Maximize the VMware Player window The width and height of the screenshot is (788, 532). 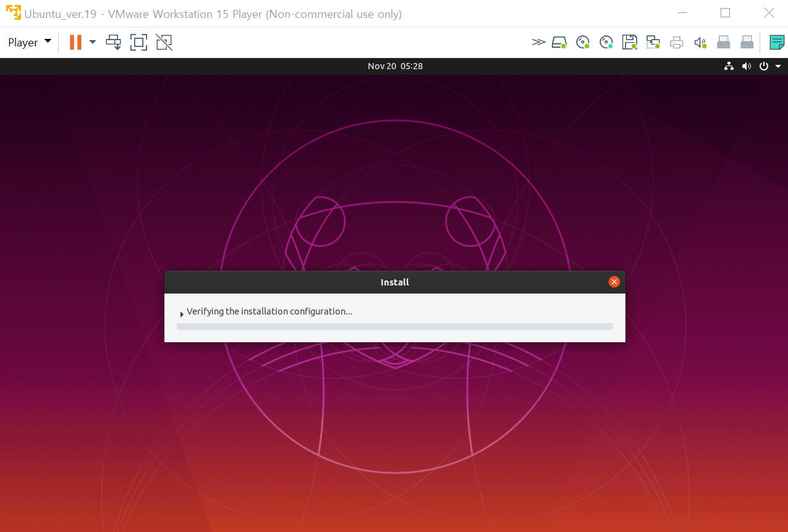click(725, 13)
